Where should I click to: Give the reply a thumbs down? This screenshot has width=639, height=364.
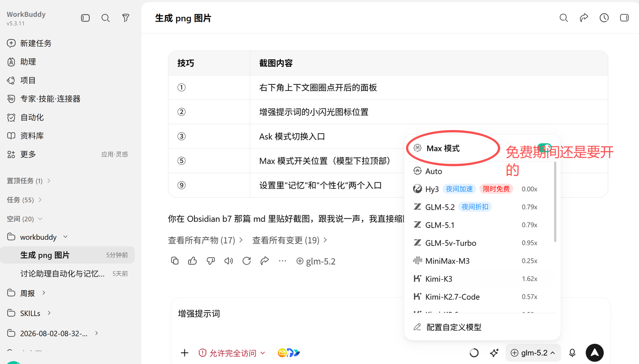pos(210,261)
